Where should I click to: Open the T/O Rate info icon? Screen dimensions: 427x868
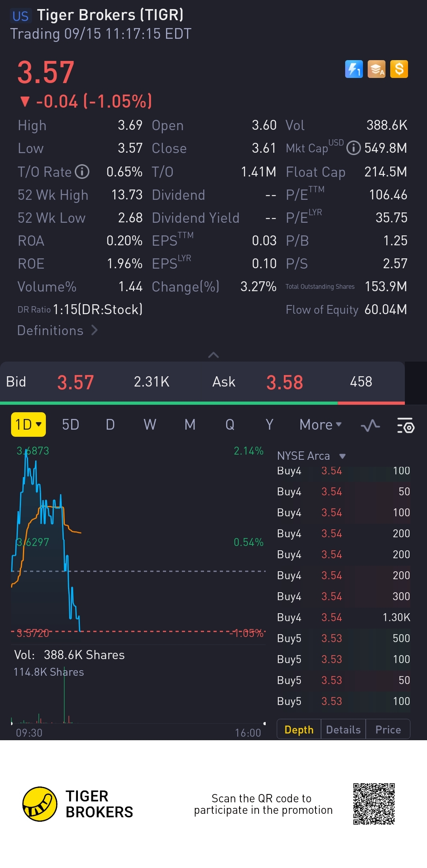[x=82, y=172]
